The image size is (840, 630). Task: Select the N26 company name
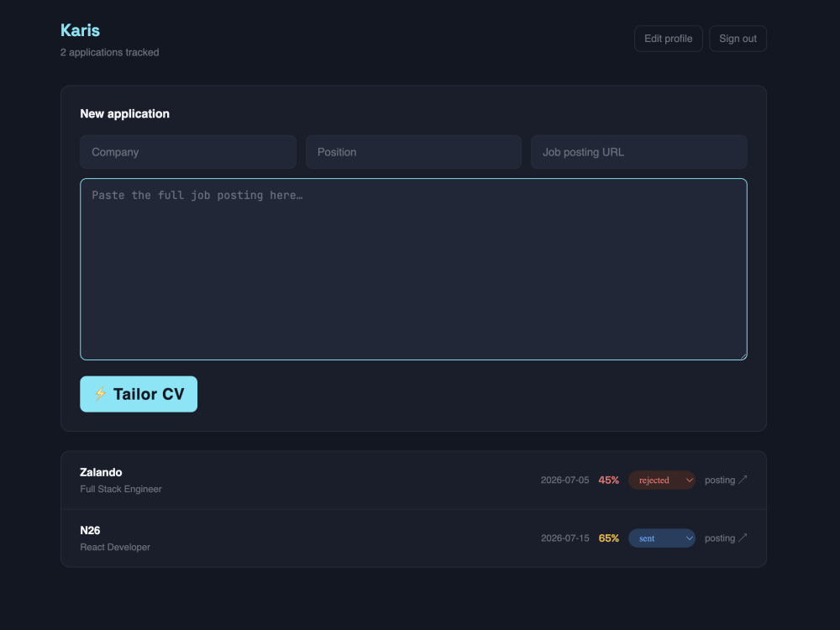(90, 530)
